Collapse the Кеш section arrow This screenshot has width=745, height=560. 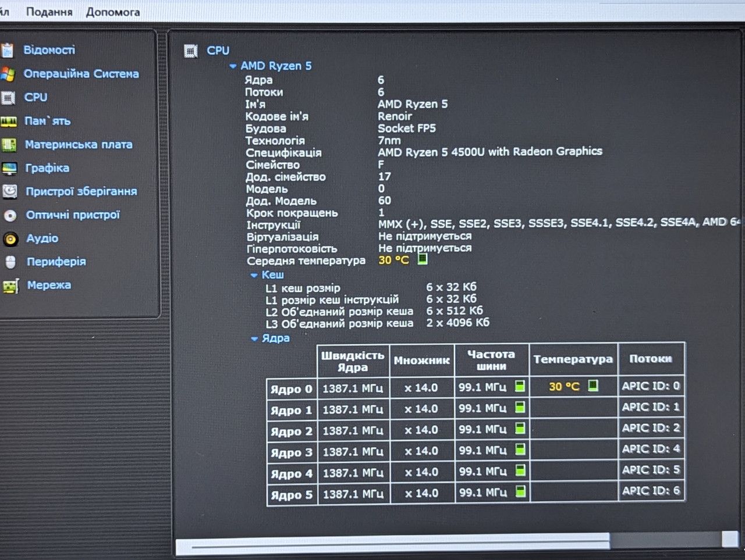pos(254,275)
